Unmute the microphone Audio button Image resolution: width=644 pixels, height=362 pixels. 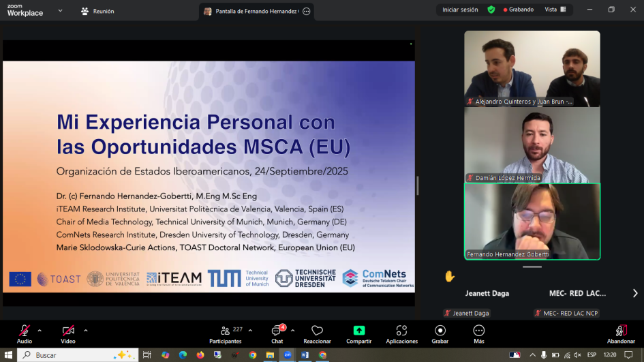tap(25, 332)
